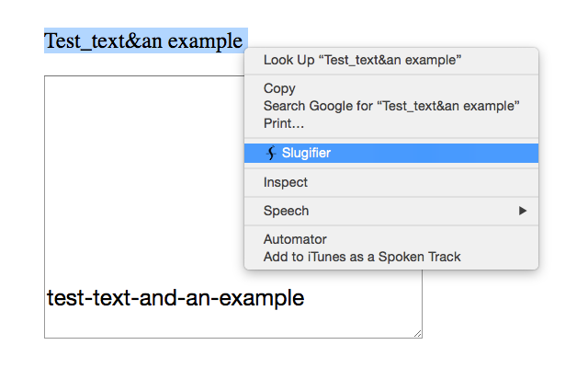This screenshot has width=588, height=368.
Task: Choose Print… in the context menu
Action: (284, 123)
